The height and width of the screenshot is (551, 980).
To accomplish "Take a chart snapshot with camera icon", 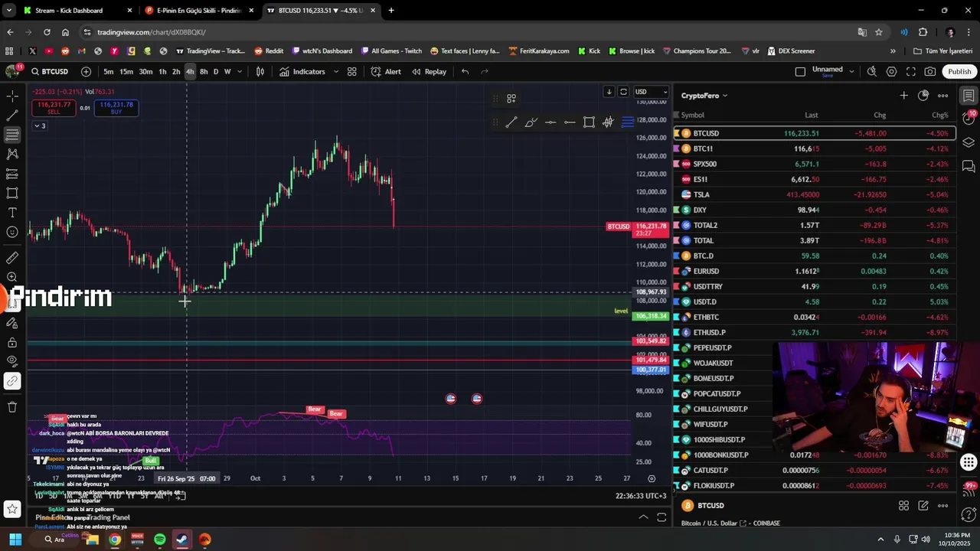I will point(929,71).
